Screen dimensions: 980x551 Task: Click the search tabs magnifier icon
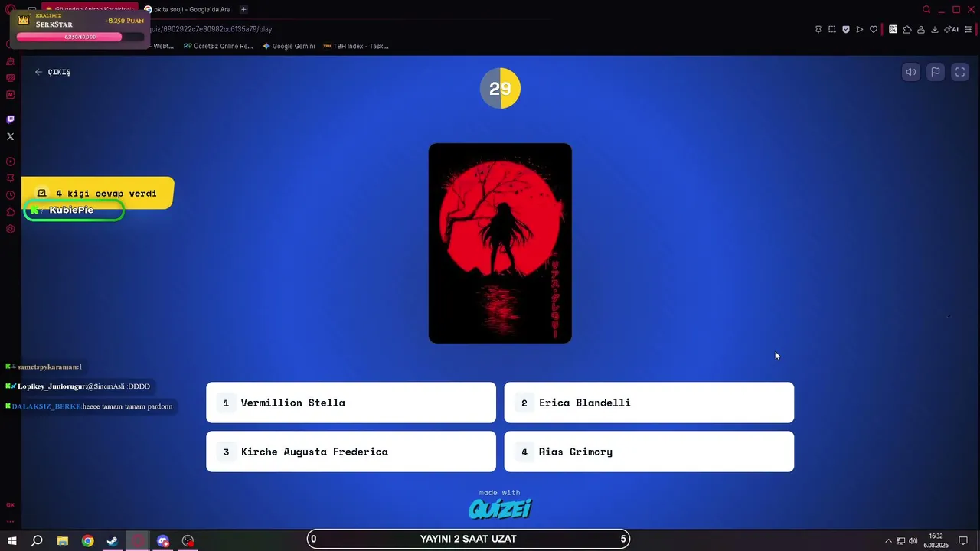click(x=926, y=9)
